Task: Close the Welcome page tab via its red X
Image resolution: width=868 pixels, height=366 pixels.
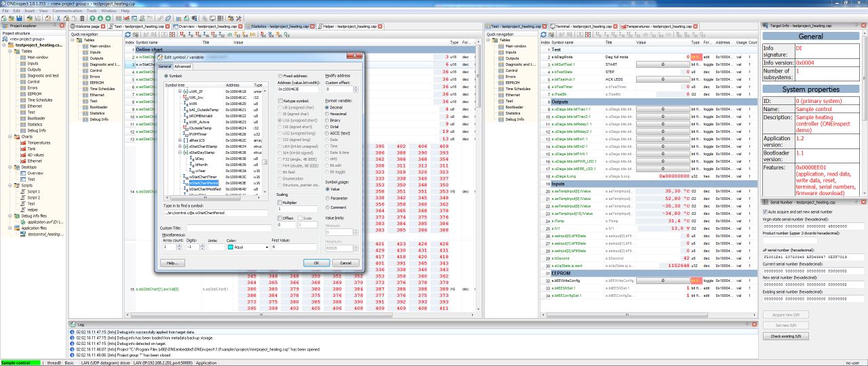Action: [x=103, y=26]
